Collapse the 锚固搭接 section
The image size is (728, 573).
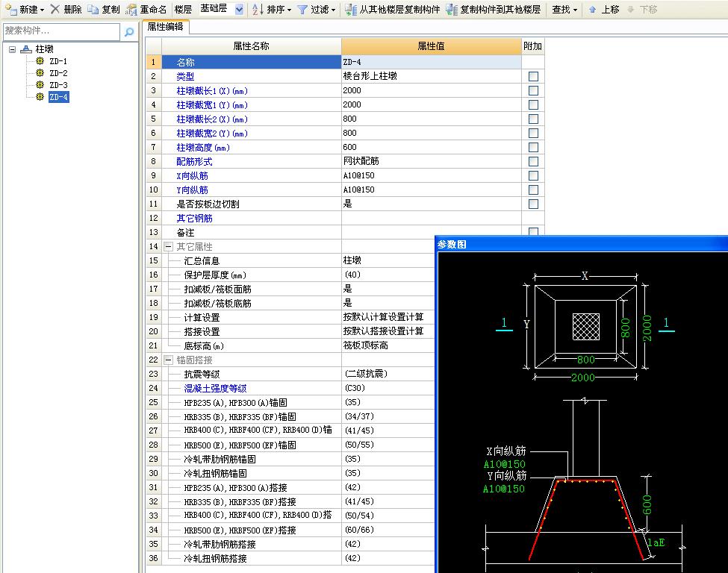[169, 360]
